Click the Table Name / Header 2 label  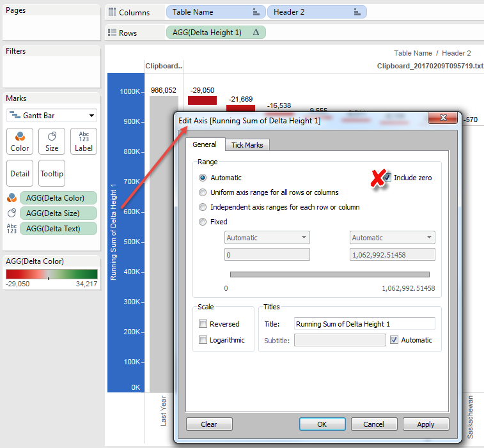(432, 53)
